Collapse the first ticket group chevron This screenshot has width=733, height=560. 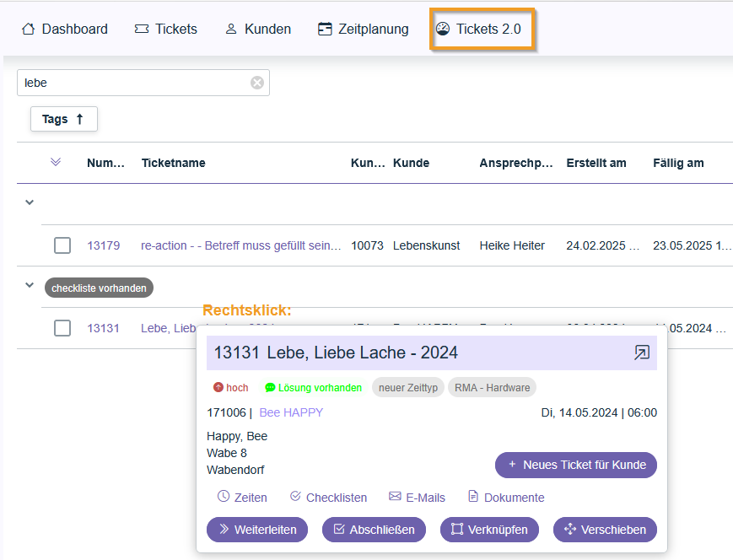30,202
